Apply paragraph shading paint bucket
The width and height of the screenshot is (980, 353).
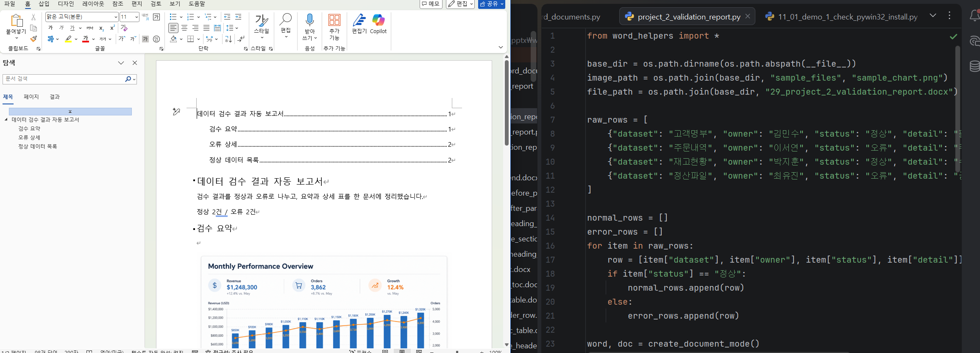pos(173,39)
